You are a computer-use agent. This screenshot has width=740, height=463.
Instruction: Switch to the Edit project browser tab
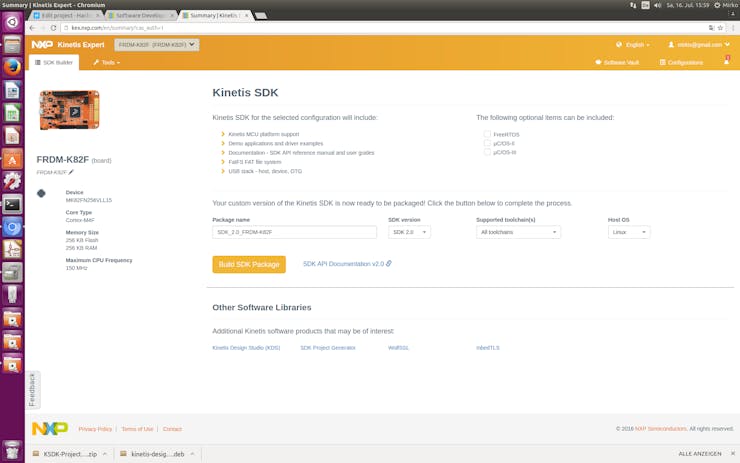click(x=66, y=16)
